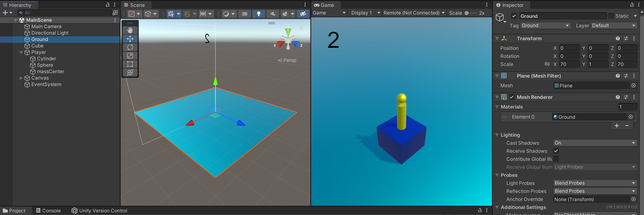This screenshot has width=644, height=215.
Task: Click the tool handle pivot icon
Action: [x=131, y=14]
